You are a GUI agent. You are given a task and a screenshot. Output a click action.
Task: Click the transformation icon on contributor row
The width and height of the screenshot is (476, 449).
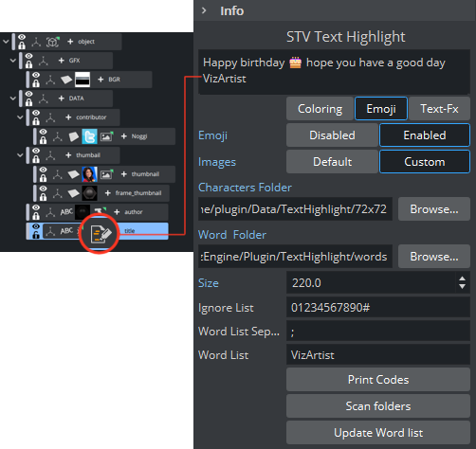pos(50,117)
